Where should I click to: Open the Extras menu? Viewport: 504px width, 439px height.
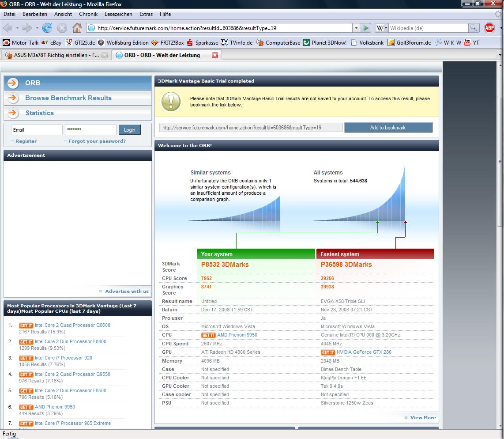[146, 14]
